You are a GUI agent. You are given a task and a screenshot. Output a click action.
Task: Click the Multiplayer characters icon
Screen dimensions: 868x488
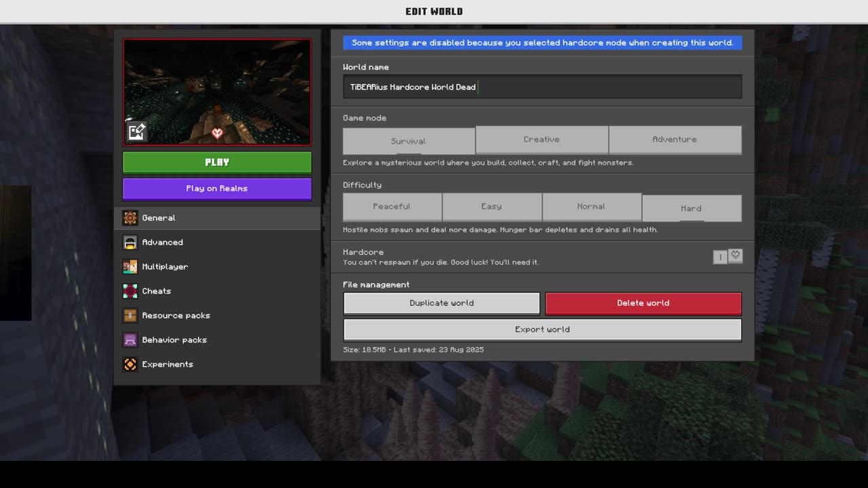130,266
